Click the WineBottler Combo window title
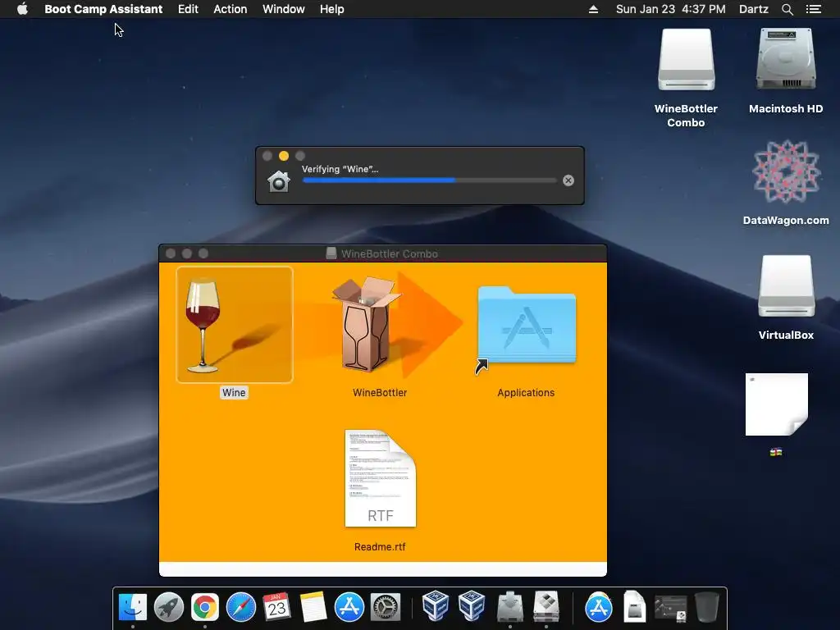Viewport: 840px width, 630px height. point(390,253)
